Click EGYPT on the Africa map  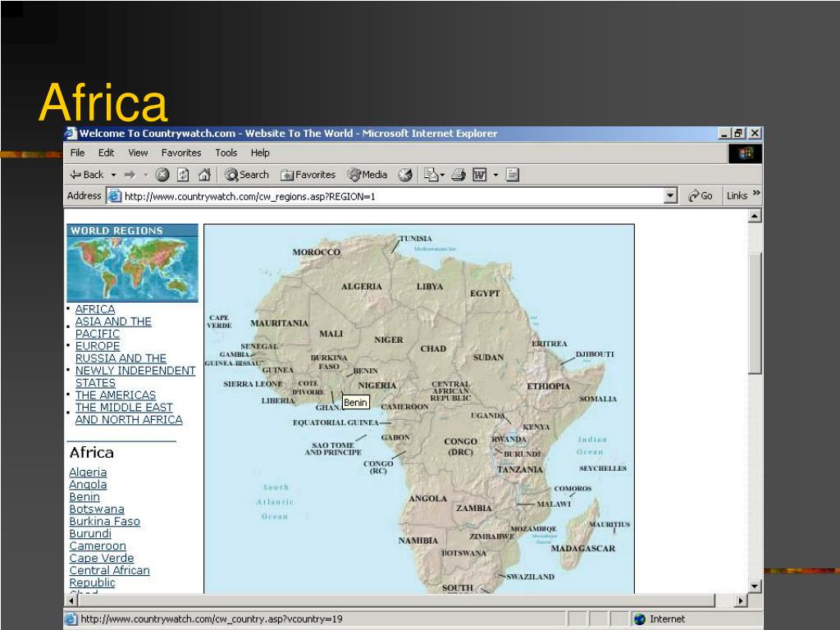coord(485,293)
